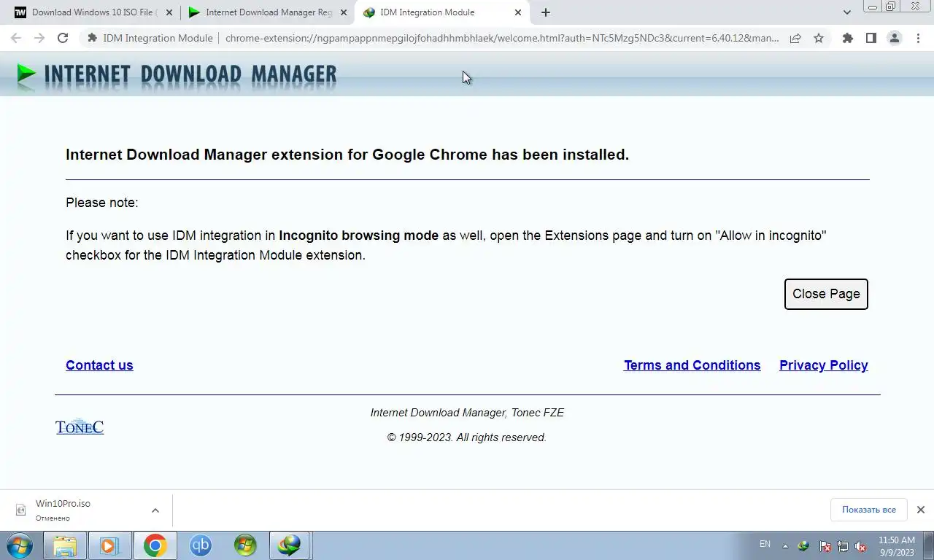Open the Terms and Conditions link
934x560 pixels.
692,365
